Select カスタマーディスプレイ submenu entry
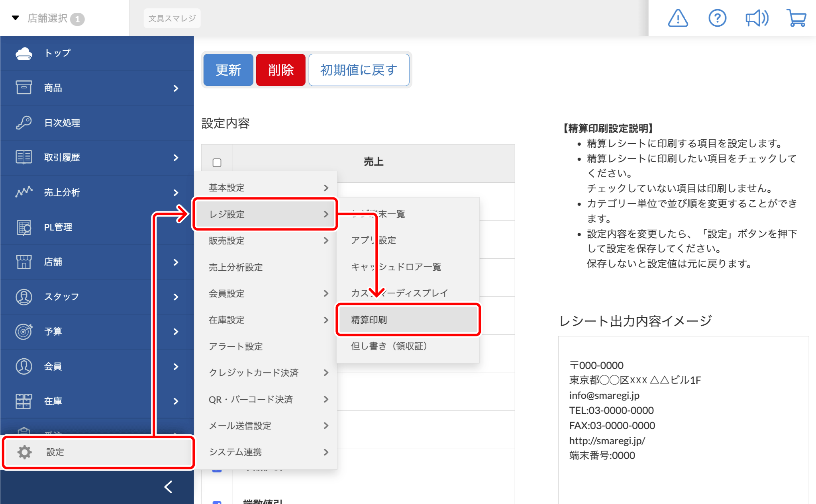Viewport: 816px width, 504px height. (408, 293)
